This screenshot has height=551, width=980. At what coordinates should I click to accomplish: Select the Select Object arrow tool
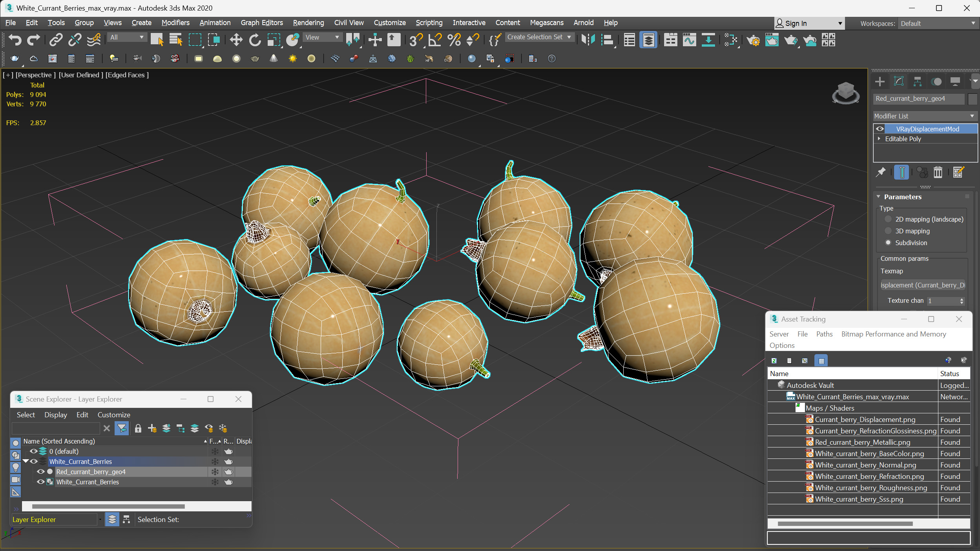tap(157, 40)
